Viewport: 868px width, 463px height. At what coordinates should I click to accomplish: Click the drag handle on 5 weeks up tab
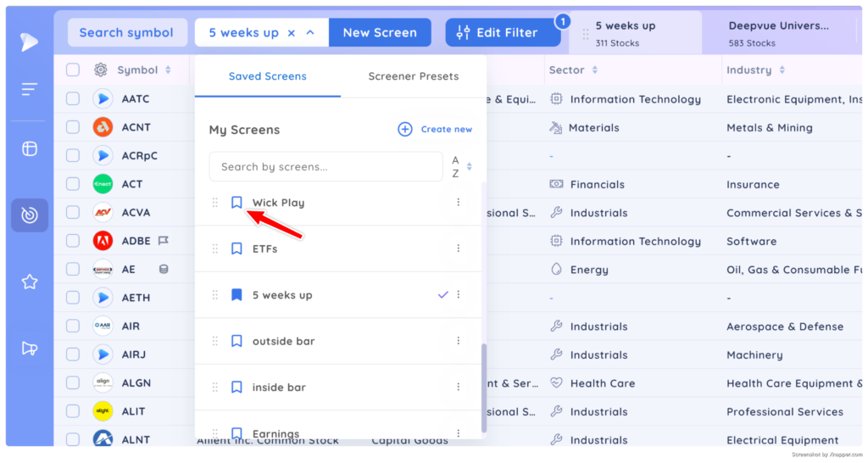pyautogui.click(x=585, y=34)
